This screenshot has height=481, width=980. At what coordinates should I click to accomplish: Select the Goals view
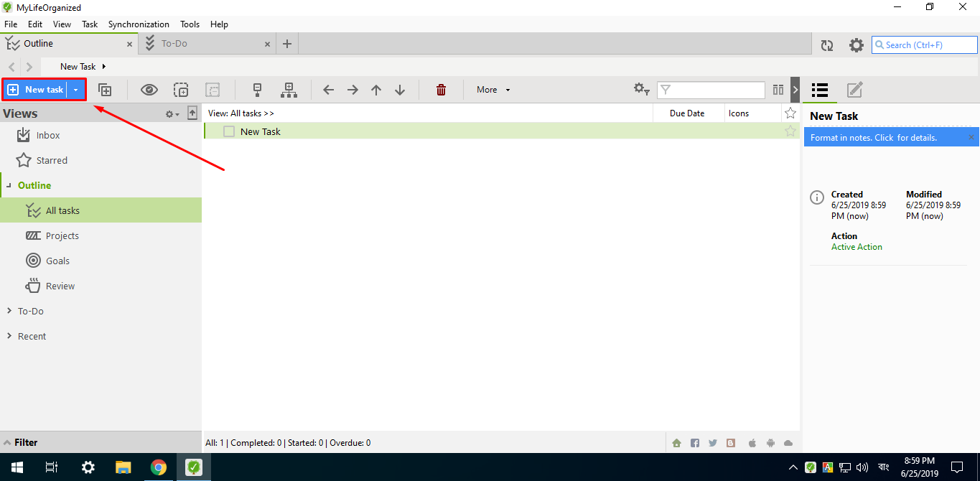click(x=101, y=261)
